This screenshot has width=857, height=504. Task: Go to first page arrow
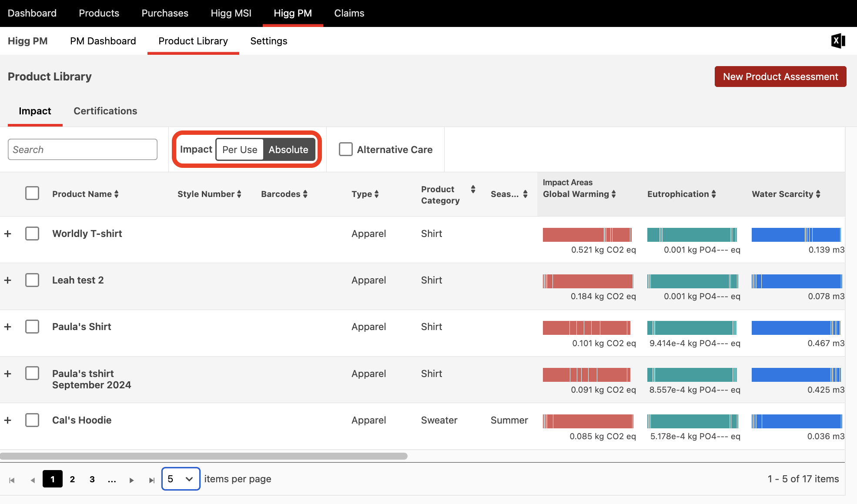[12, 480]
